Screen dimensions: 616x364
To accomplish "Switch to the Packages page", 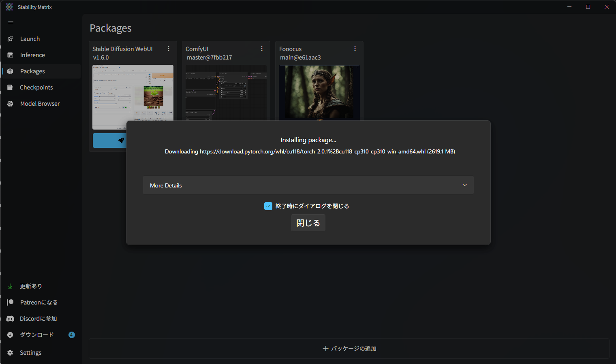I will pos(41,71).
